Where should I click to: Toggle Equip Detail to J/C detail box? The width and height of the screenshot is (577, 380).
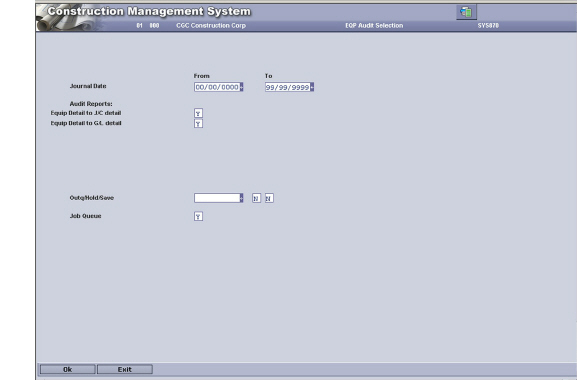coord(198,113)
